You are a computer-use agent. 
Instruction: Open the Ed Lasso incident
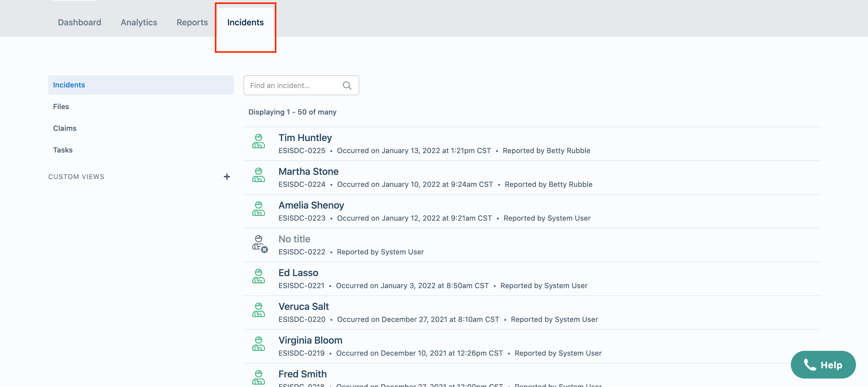(x=298, y=272)
